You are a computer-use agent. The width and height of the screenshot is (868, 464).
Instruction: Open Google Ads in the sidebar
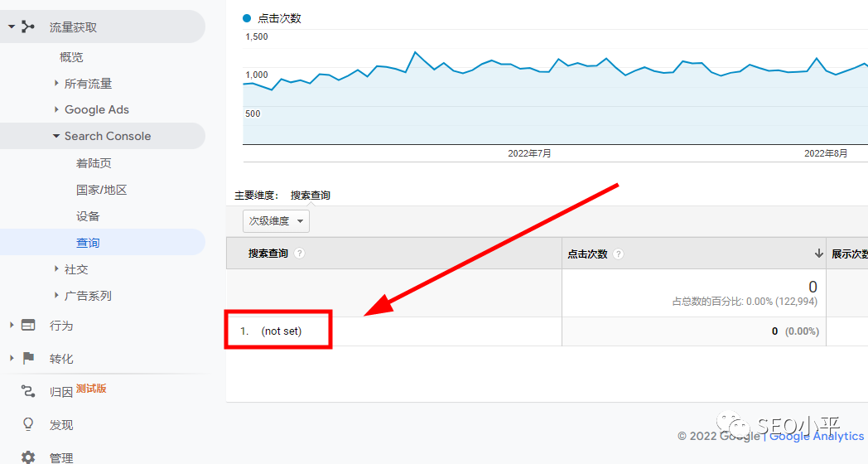[97, 109]
